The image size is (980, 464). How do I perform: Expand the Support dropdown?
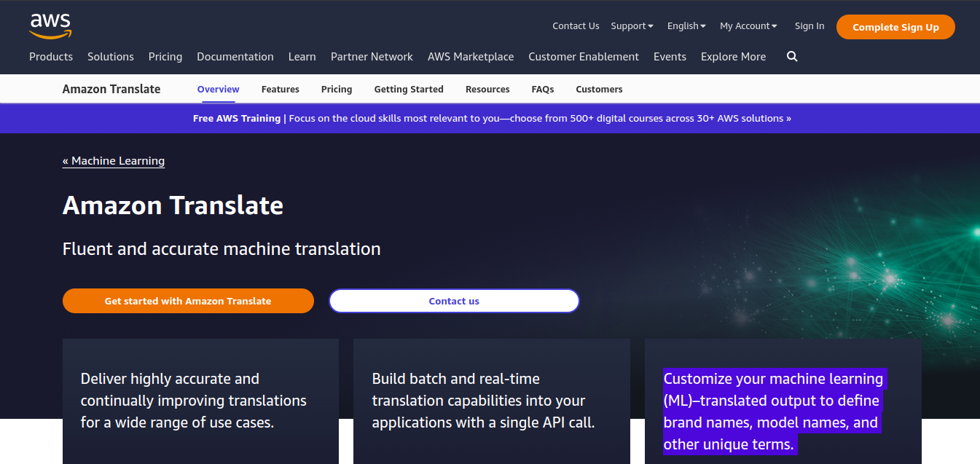(x=632, y=26)
